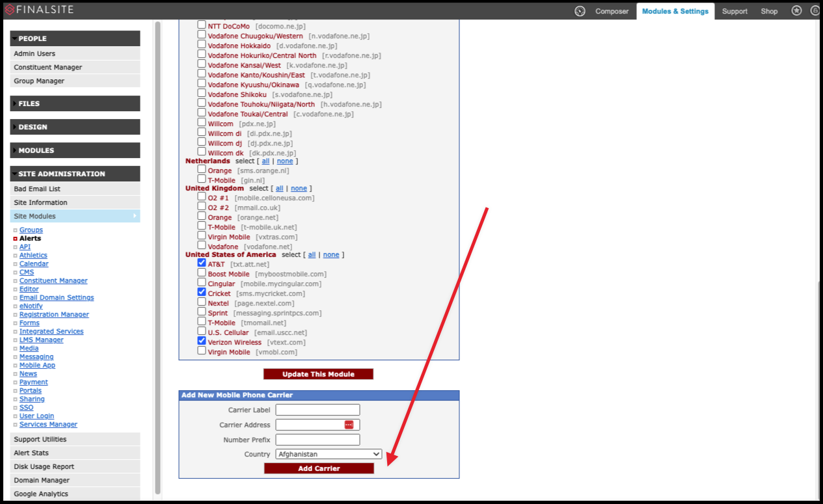Click the sidebar vertical scrollbar
This screenshot has width=823, height=504.
(157, 257)
